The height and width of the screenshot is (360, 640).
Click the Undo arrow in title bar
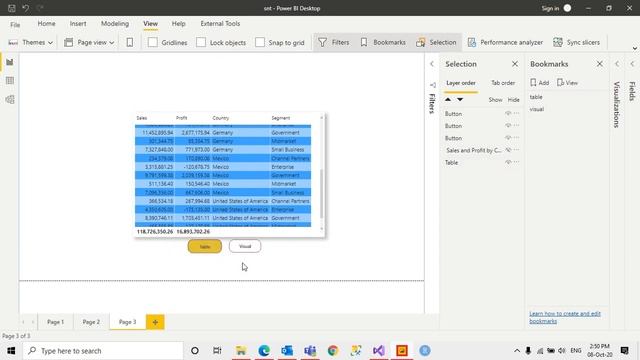(26, 8)
